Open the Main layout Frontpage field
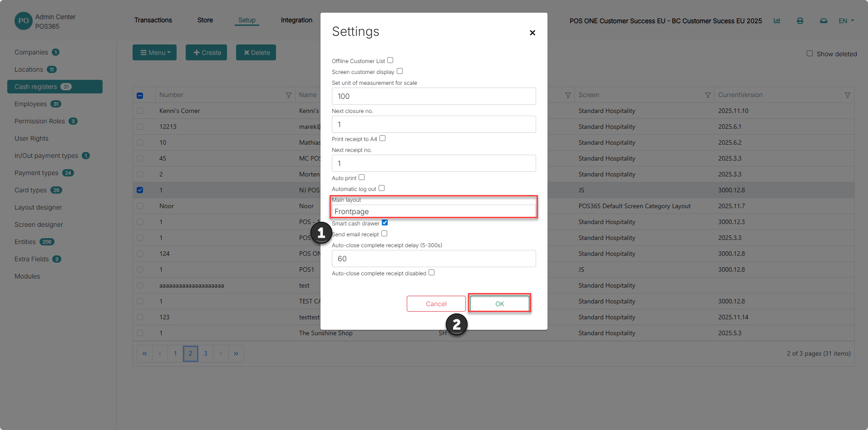This screenshot has height=430, width=868. tap(434, 211)
